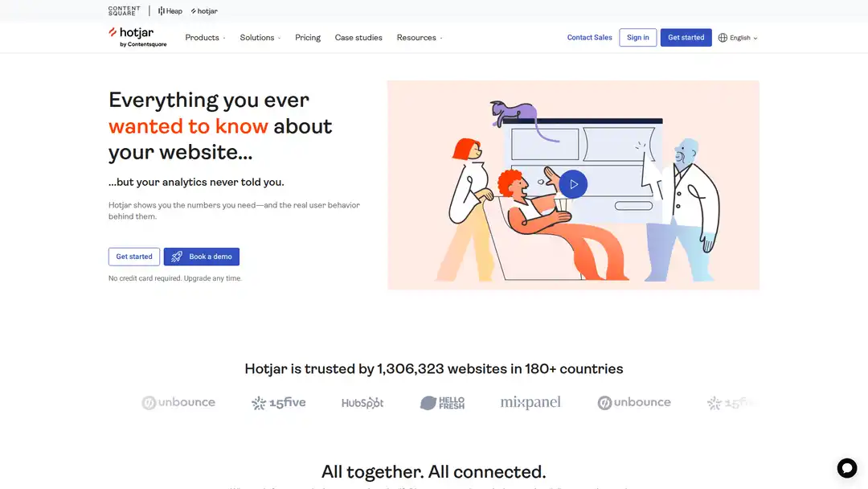
Task: Open the chat bubble in bottom corner
Action: click(x=847, y=467)
